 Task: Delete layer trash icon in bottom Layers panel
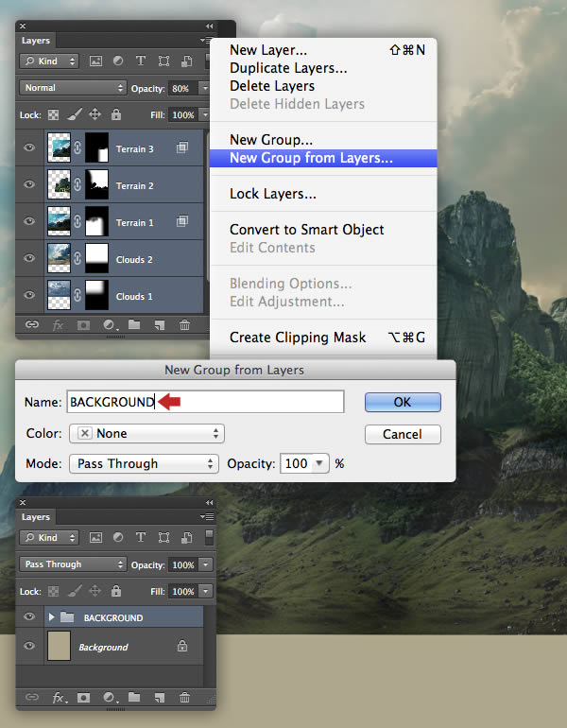pyautogui.click(x=184, y=698)
